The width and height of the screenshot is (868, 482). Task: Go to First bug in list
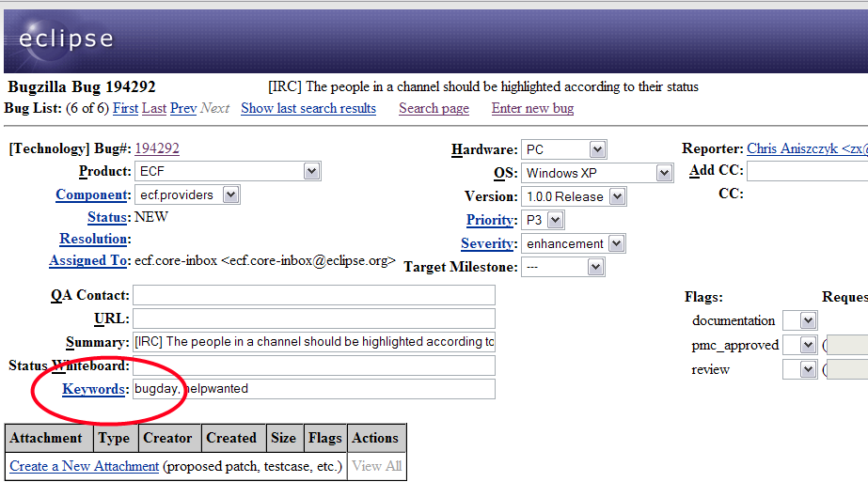click(125, 108)
